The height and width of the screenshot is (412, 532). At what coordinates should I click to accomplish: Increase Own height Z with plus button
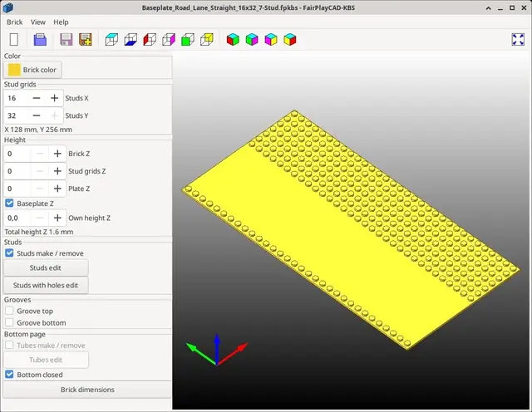tap(57, 218)
